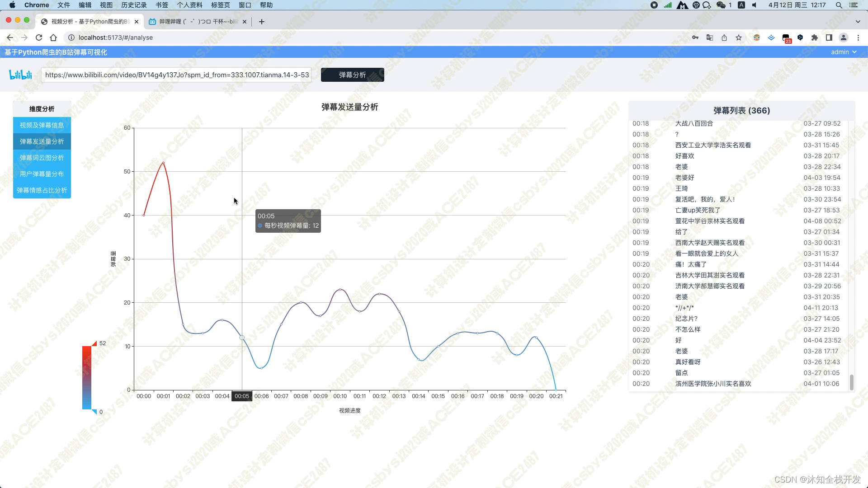Toggle the browser side panel icon
This screenshot has width=868, height=488.
pos(829,38)
